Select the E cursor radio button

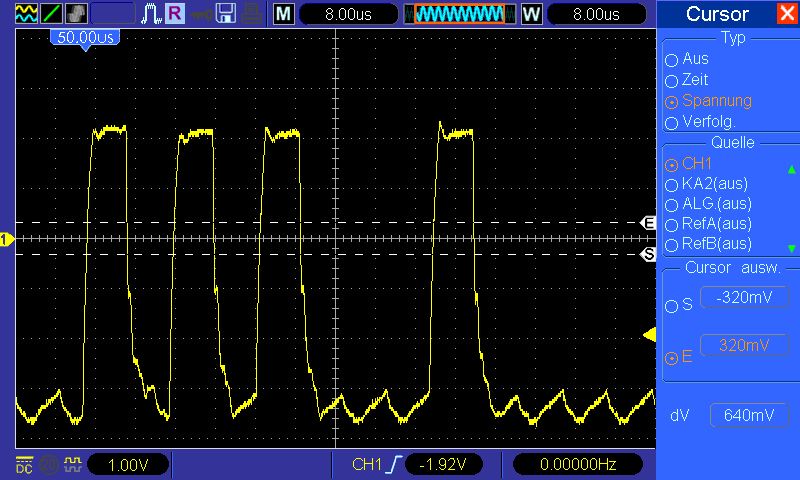point(671,358)
